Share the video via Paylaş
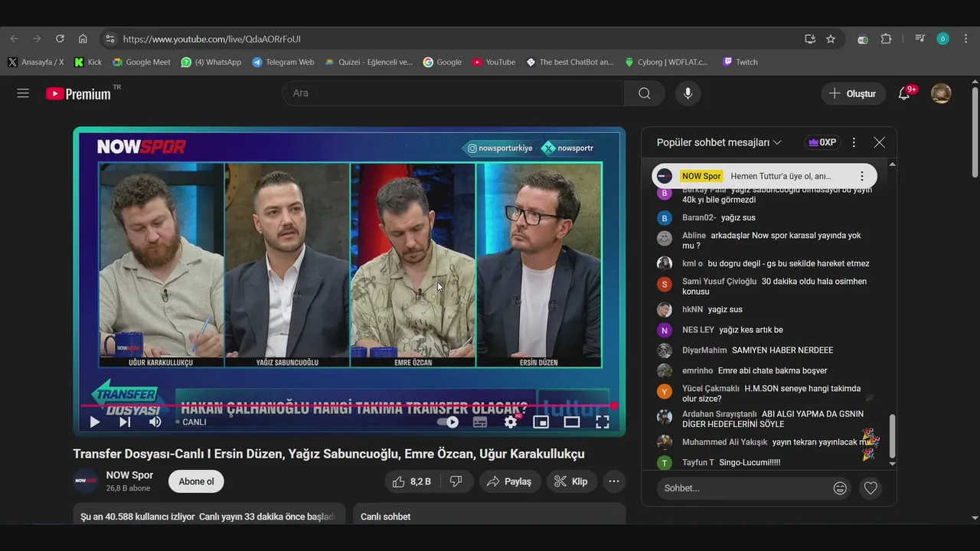Image resolution: width=980 pixels, height=551 pixels. pos(509,481)
